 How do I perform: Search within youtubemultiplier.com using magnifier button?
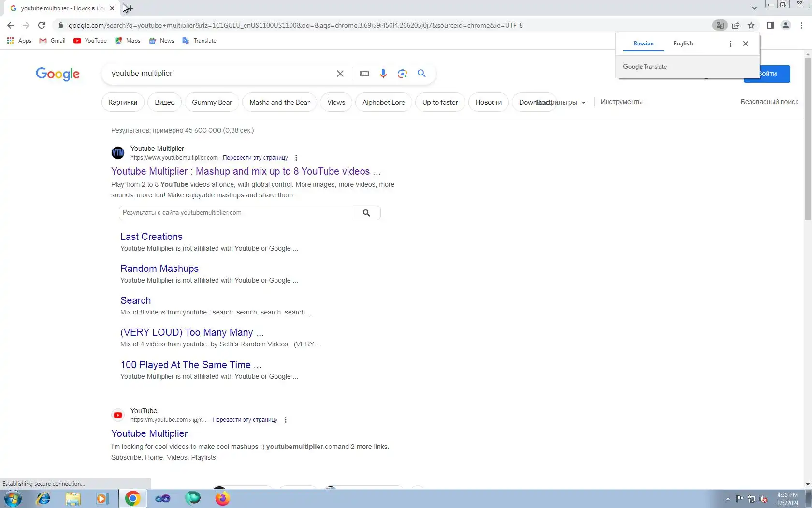click(366, 213)
